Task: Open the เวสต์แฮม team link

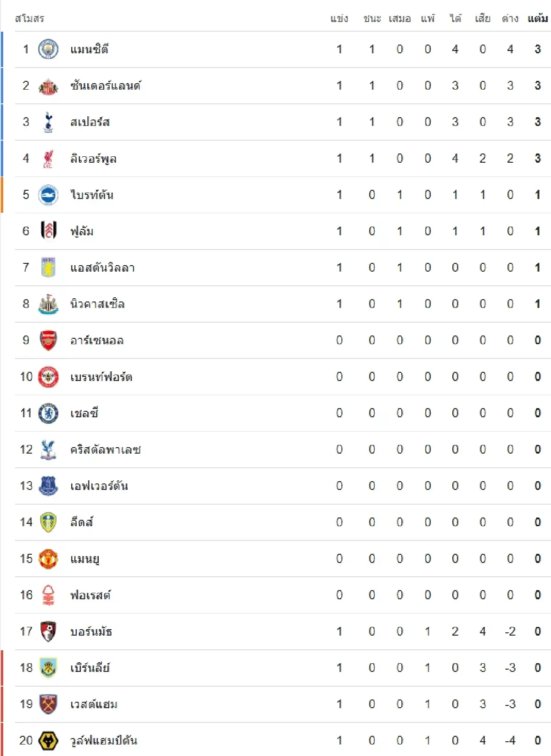Action: pos(94,704)
